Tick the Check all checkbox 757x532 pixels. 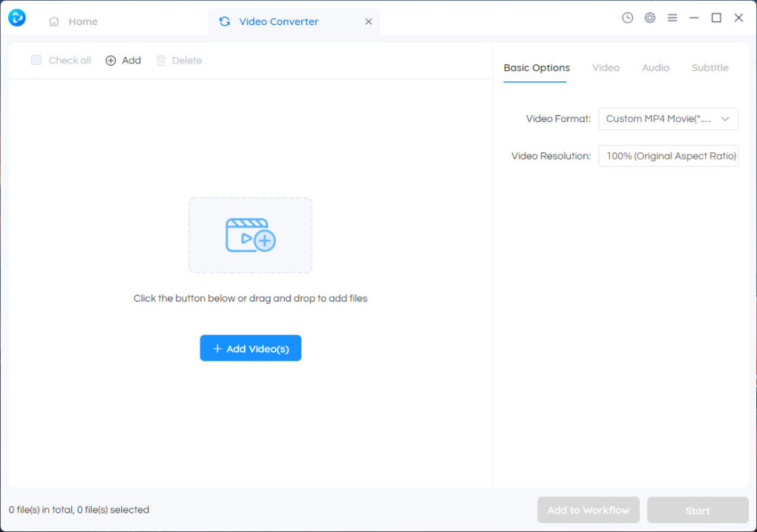36,61
